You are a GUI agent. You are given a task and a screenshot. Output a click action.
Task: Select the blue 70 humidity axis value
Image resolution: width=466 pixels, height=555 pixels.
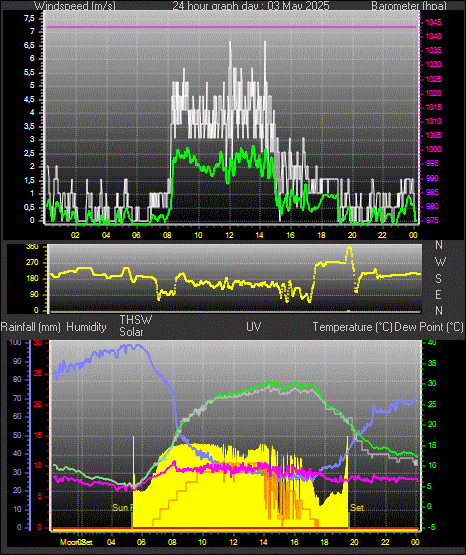tap(17, 398)
